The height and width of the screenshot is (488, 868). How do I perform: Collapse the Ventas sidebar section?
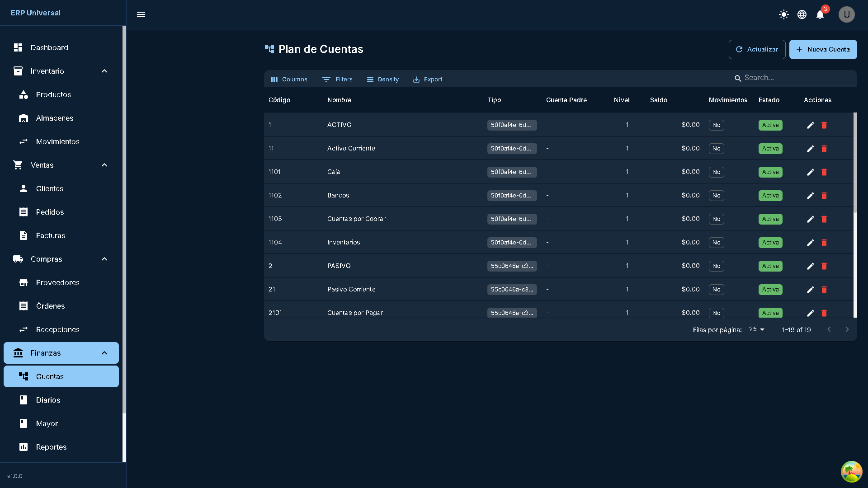tap(104, 165)
